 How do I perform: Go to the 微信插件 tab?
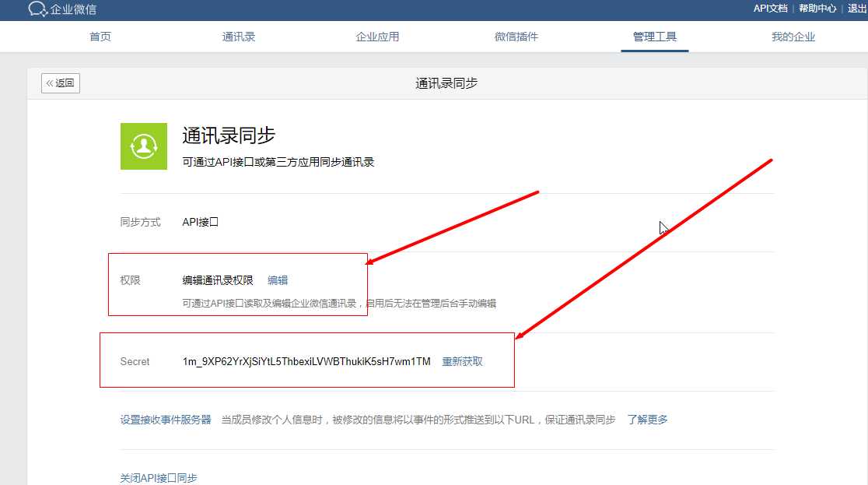tap(516, 37)
